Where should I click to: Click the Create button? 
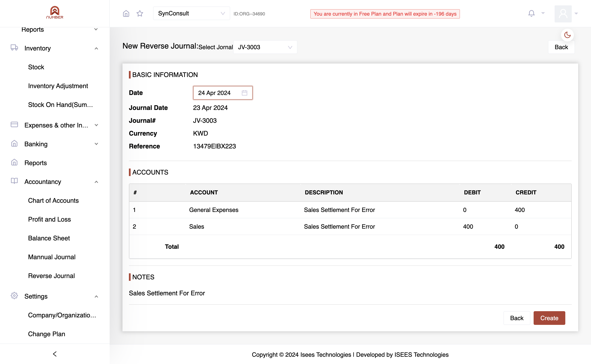pos(549,318)
